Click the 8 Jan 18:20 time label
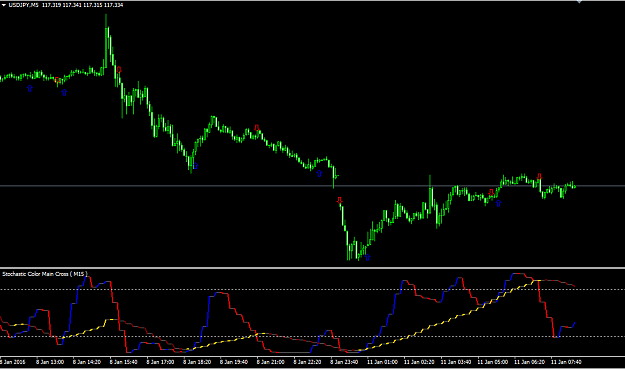The height and width of the screenshot is (369, 625). click(197, 362)
